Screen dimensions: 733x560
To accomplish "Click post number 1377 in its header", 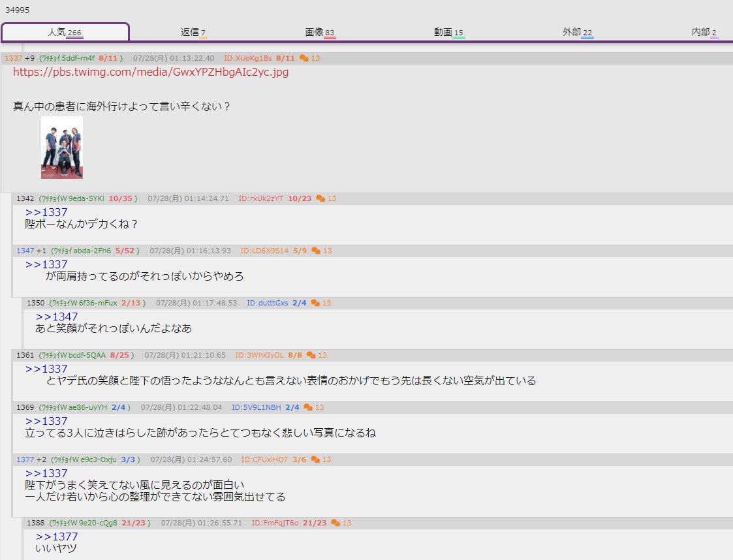I will click(x=25, y=459).
